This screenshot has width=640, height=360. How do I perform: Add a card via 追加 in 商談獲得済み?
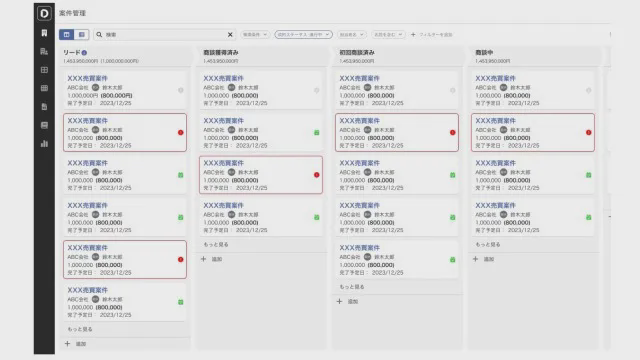pos(211,259)
